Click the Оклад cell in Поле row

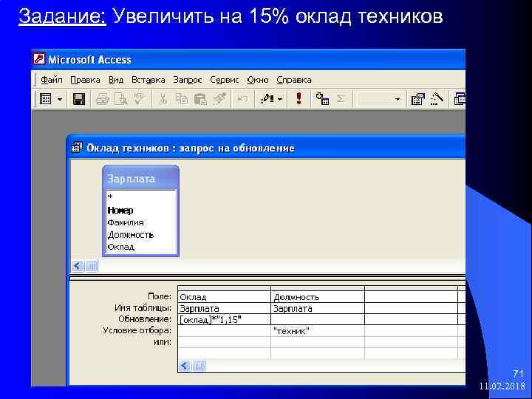225,297
